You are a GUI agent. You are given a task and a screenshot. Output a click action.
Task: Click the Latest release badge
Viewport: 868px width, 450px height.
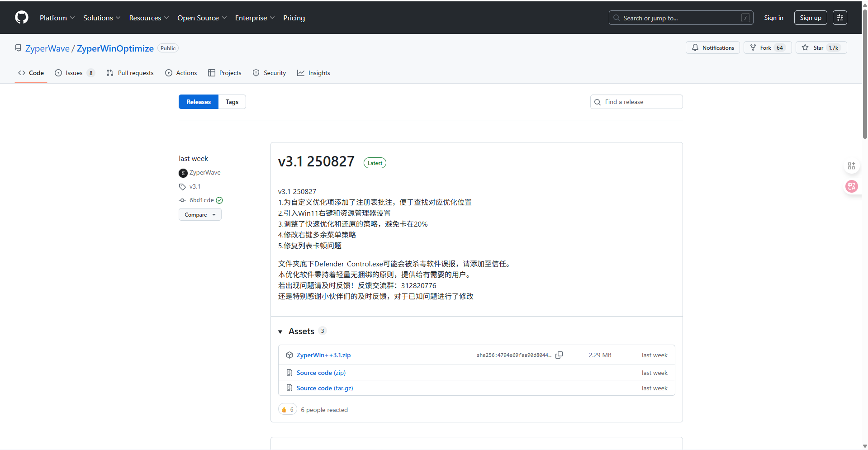(x=375, y=163)
